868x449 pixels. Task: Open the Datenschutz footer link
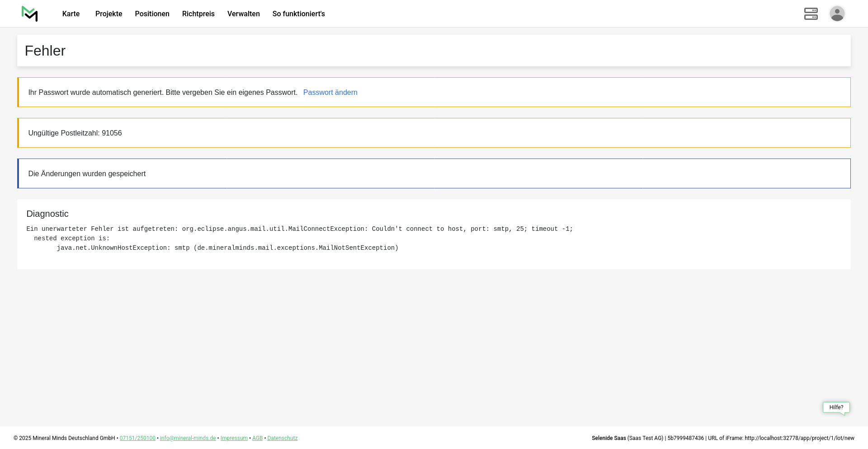pyautogui.click(x=282, y=438)
